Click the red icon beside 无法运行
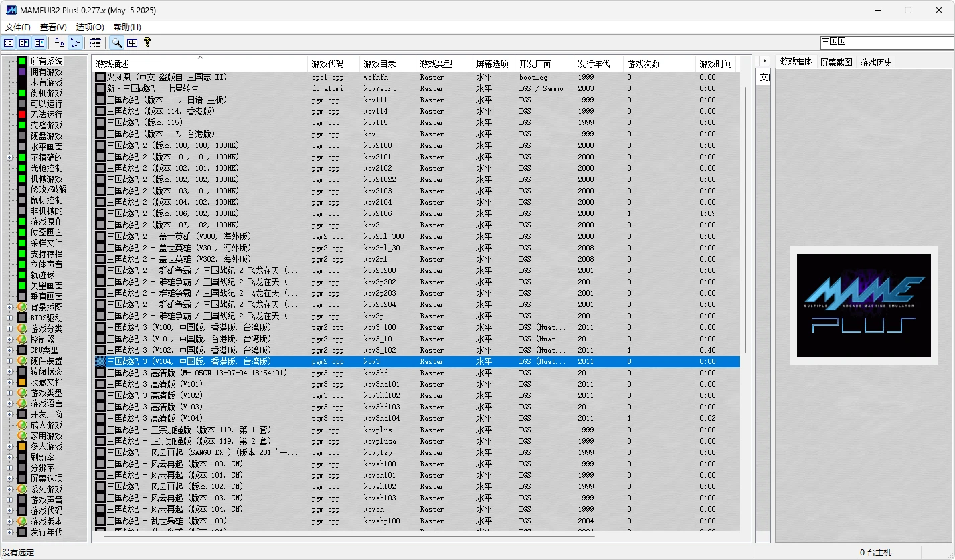 (x=22, y=114)
